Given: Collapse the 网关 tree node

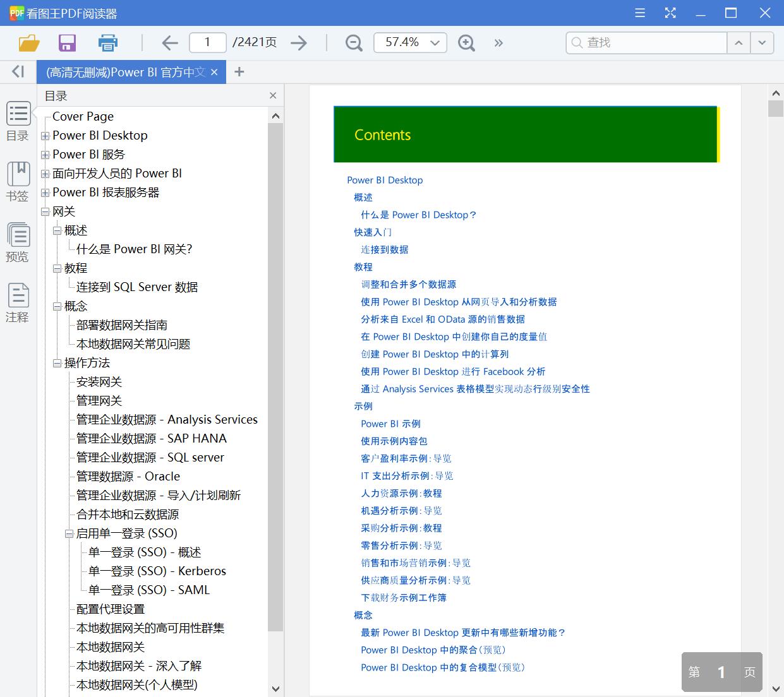Looking at the screenshot, I should (45, 211).
